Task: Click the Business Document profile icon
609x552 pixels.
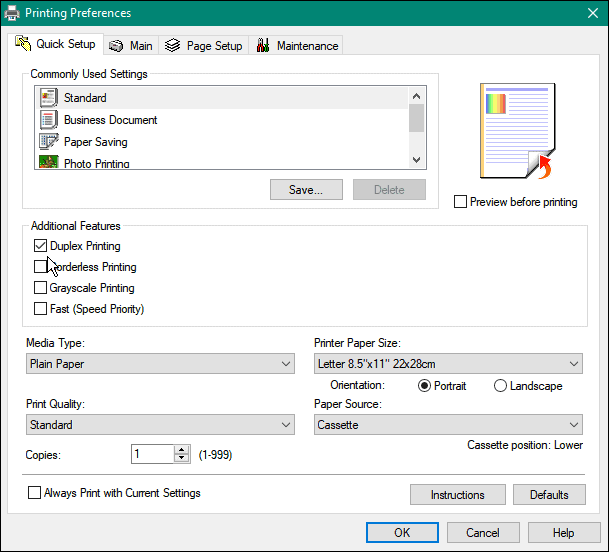Action: click(49, 120)
